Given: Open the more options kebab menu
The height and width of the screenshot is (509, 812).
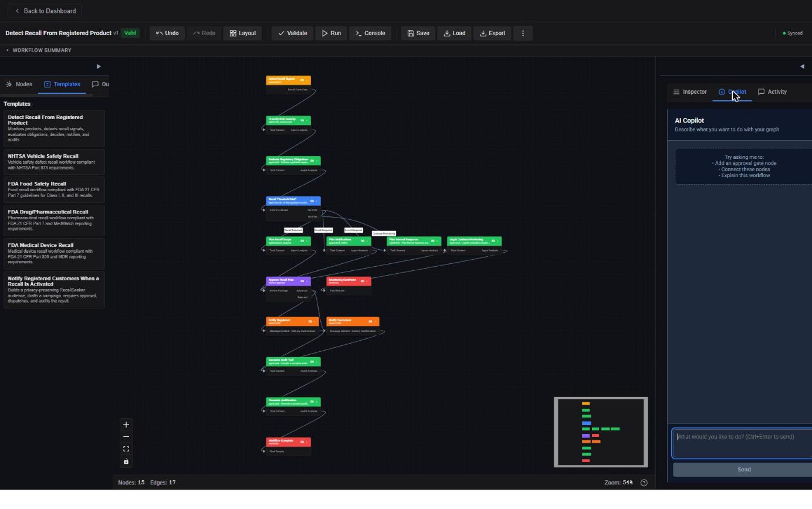Looking at the screenshot, I should click(523, 33).
